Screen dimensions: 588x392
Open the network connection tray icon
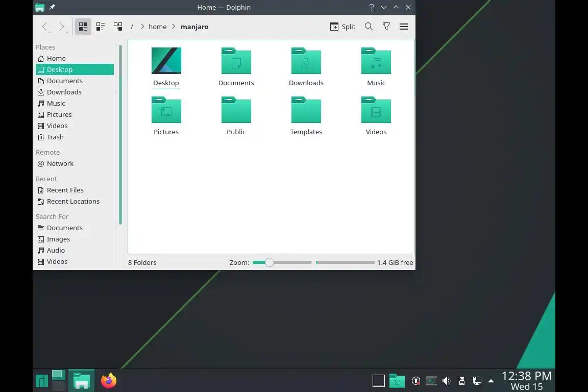(477, 381)
